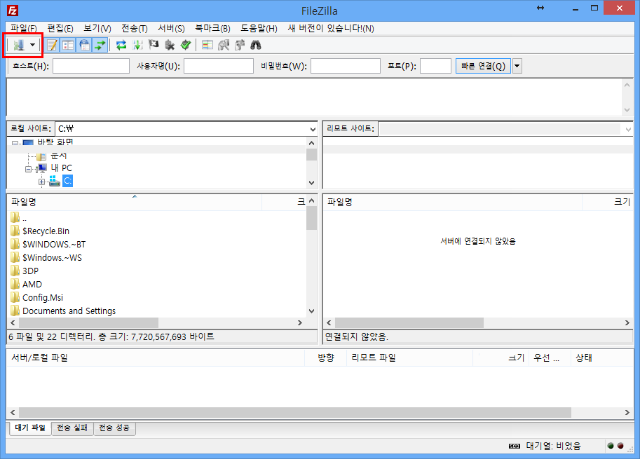Viewport: 640px width, 459px height.
Task: Focus the 호스트(H) input field
Action: click(x=91, y=66)
